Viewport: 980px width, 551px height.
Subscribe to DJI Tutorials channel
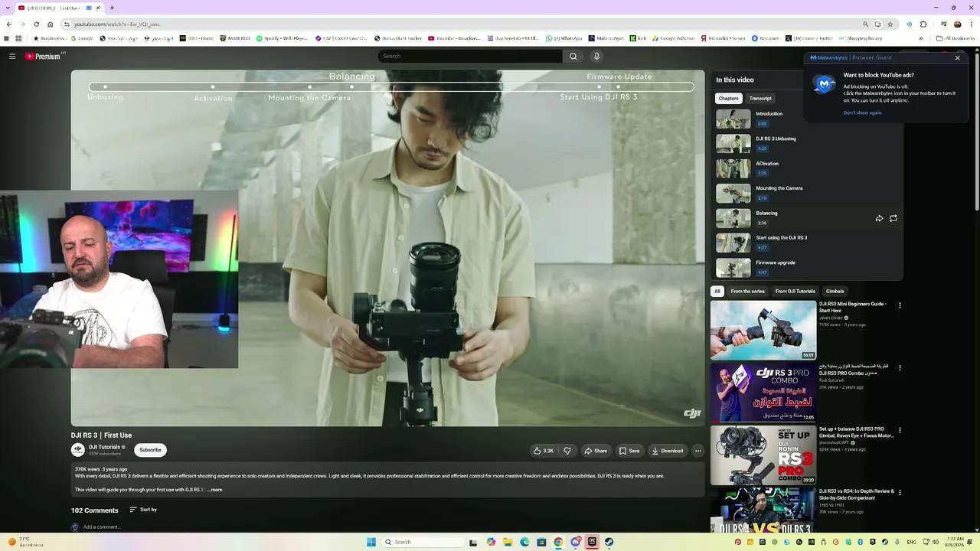(x=150, y=450)
